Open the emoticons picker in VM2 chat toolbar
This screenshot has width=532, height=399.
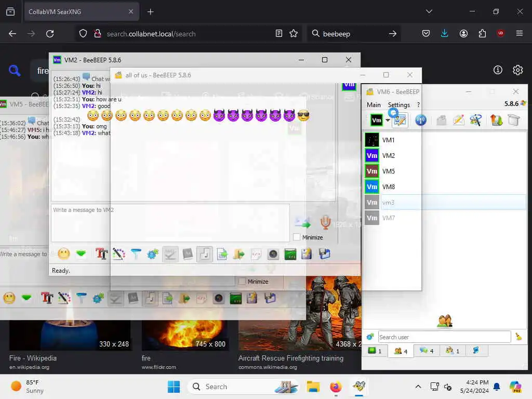[64, 254]
